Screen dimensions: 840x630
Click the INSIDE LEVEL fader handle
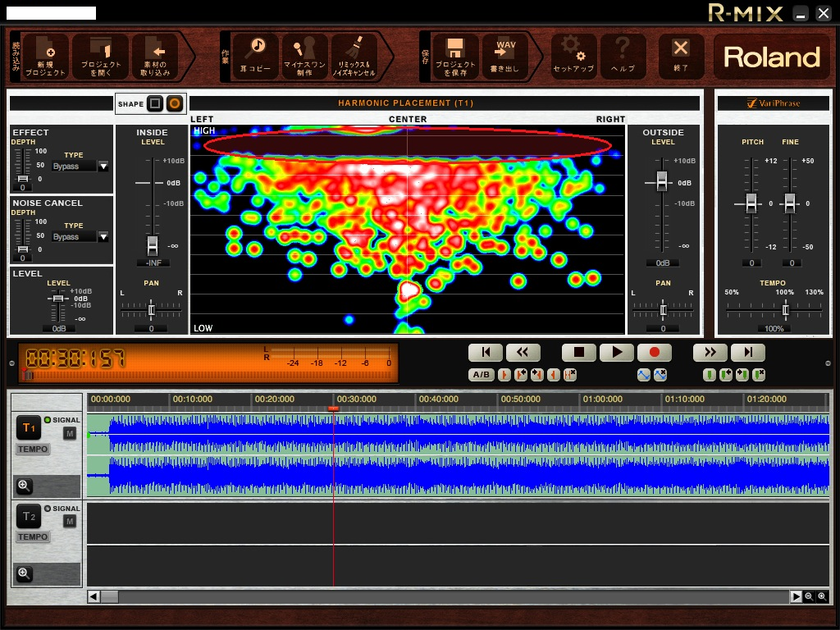(153, 246)
